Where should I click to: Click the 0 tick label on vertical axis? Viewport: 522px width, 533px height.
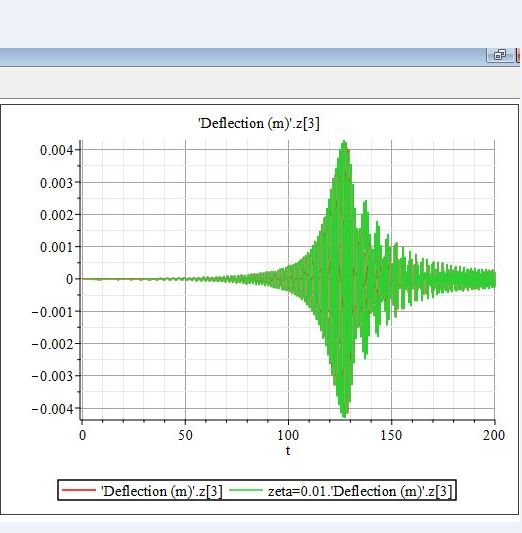click(69, 279)
